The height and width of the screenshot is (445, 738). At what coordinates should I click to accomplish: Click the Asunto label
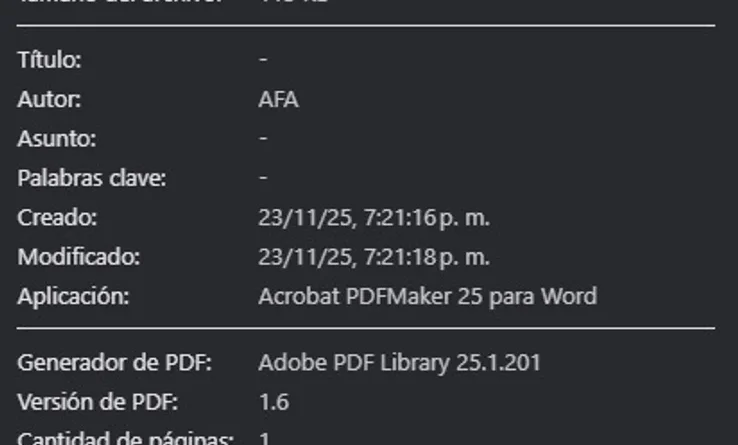(57, 138)
